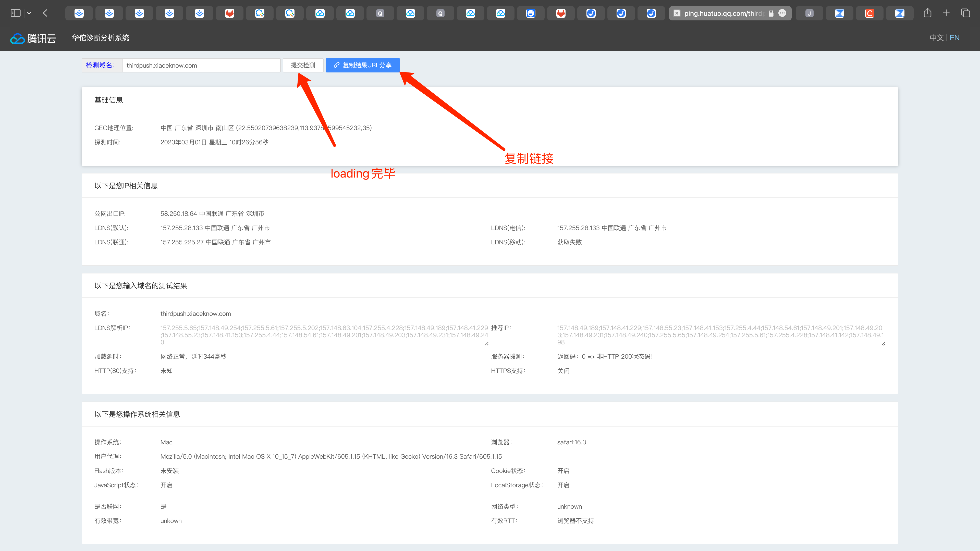This screenshot has width=980, height=551.
Task: Switch to the orange C icon tab
Action: (x=869, y=13)
